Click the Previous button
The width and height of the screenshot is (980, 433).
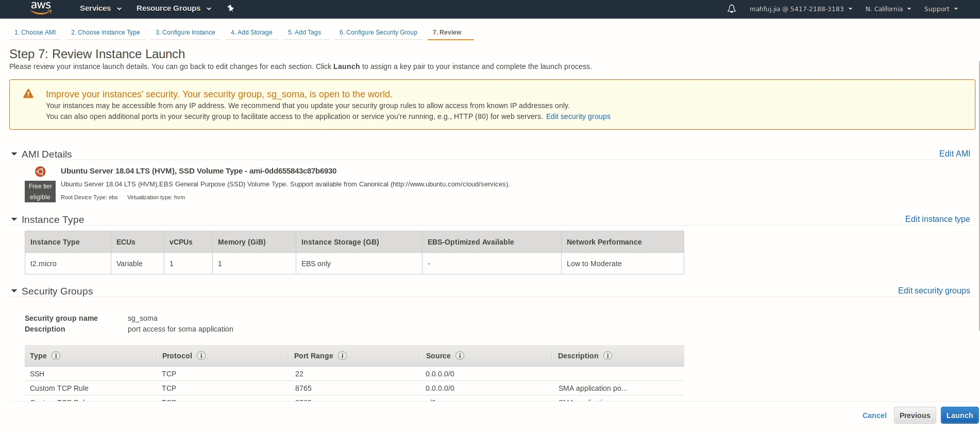point(915,415)
